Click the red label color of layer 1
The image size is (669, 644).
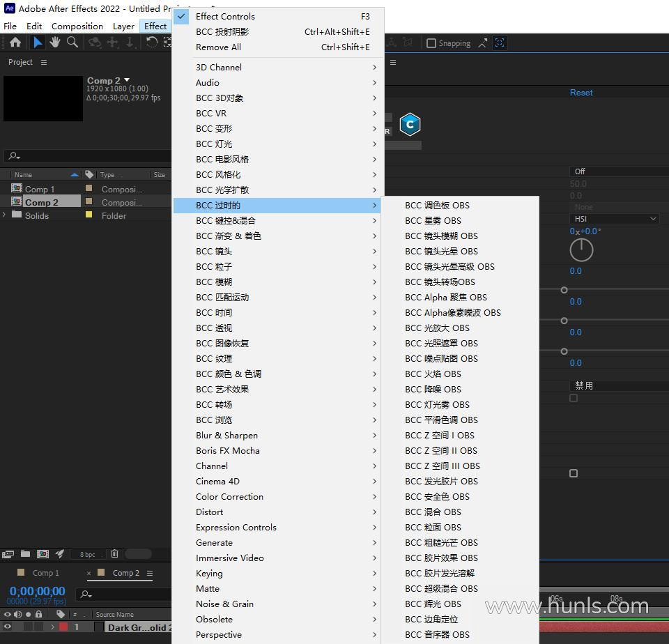point(63,627)
